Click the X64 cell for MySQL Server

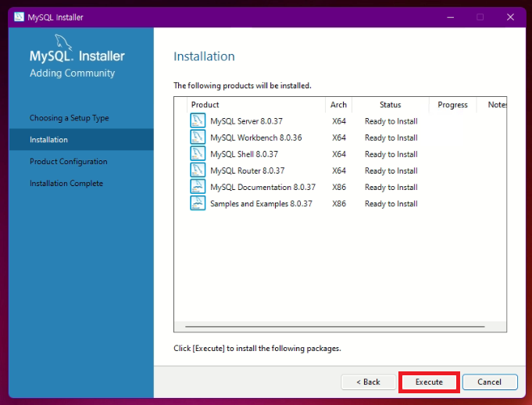[x=339, y=121]
